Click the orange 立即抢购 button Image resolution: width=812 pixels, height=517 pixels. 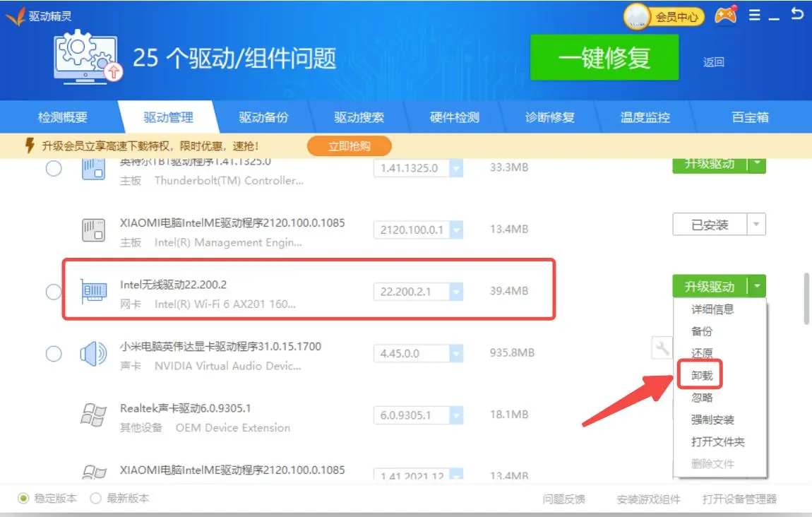349,146
